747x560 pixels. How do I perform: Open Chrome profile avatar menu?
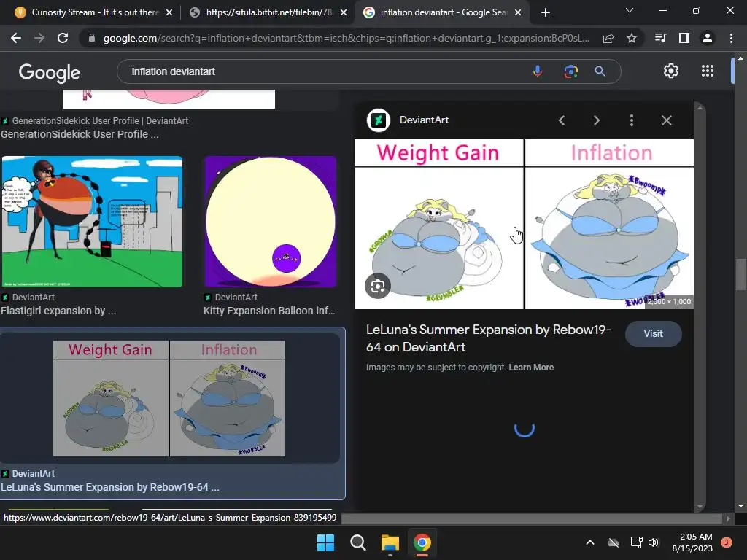click(708, 38)
